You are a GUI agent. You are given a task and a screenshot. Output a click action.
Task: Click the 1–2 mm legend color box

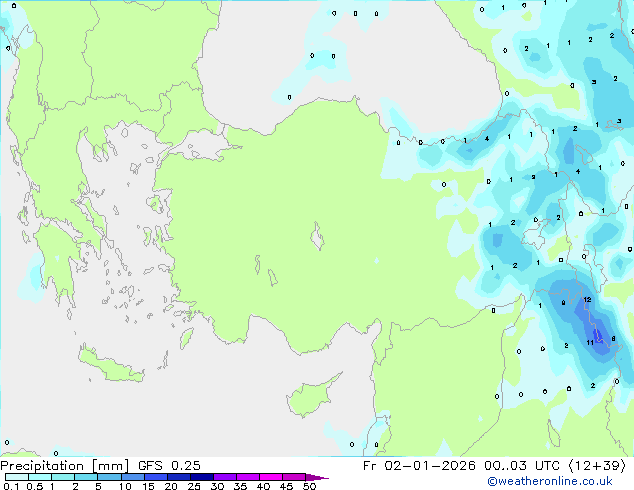click(63, 477)
